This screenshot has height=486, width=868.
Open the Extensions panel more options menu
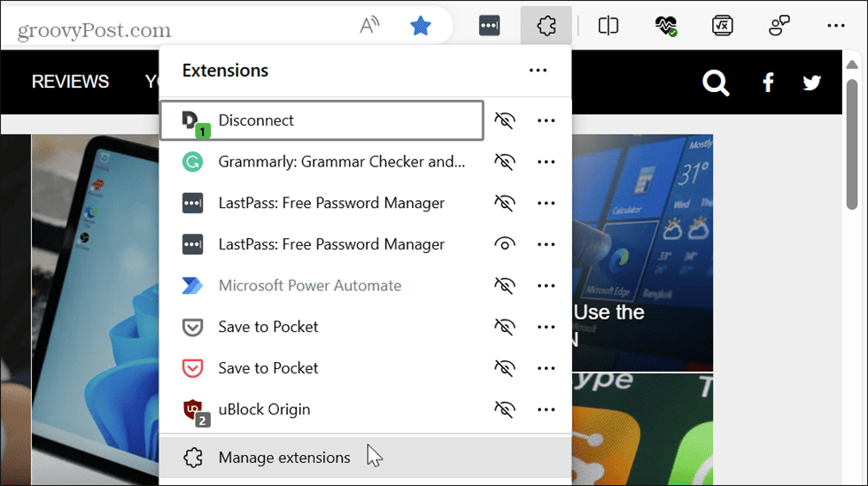coord(539,70)
